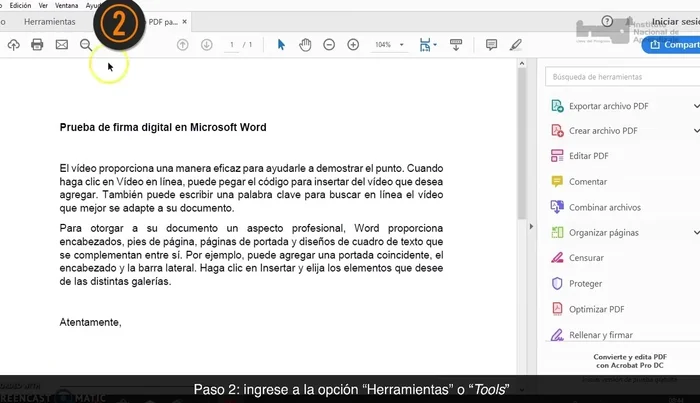The width and height of the screenshot is (700, 403).
Task: Go to previous page arrow
Action: [183, 45]
